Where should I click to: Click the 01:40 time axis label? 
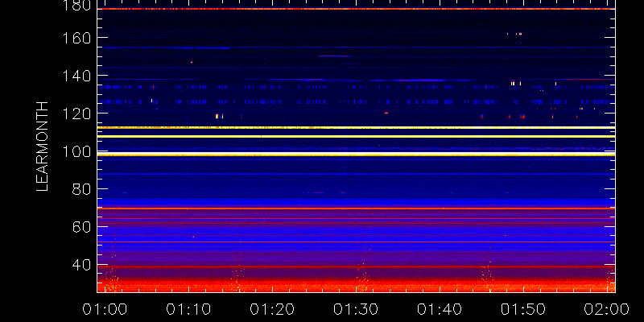[440, 309]
